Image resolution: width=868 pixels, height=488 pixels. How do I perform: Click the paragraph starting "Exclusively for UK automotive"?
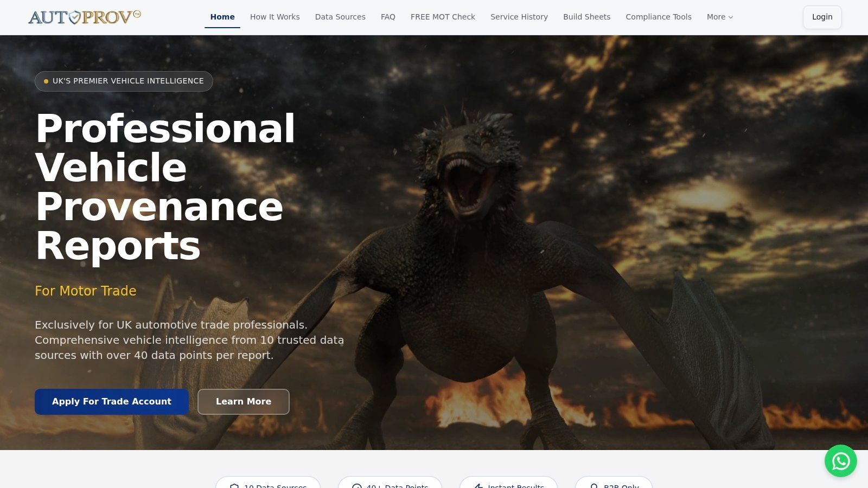[189, 340]
